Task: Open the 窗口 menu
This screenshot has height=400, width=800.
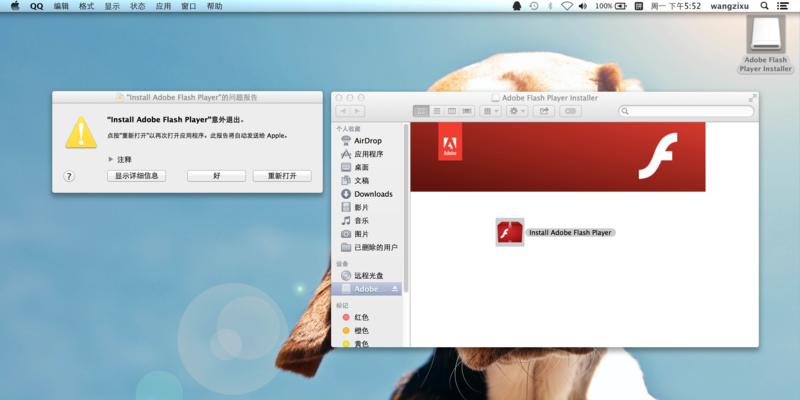Action: click(189, 6)
